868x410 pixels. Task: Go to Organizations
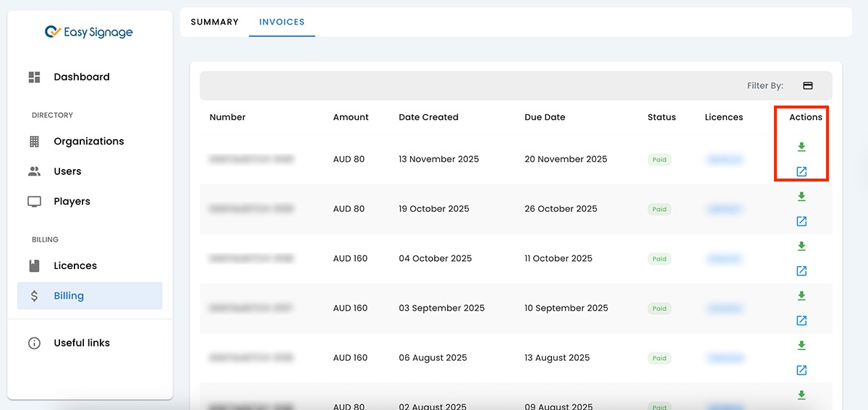click(90, 141)
